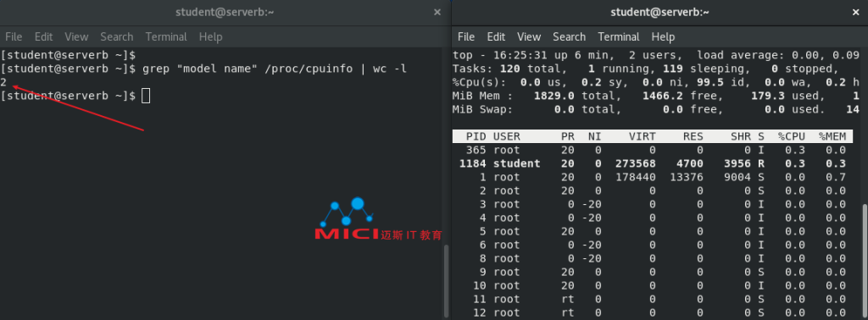
Task: Click the VIRT column header in top
Action: [x=643, y=136]
